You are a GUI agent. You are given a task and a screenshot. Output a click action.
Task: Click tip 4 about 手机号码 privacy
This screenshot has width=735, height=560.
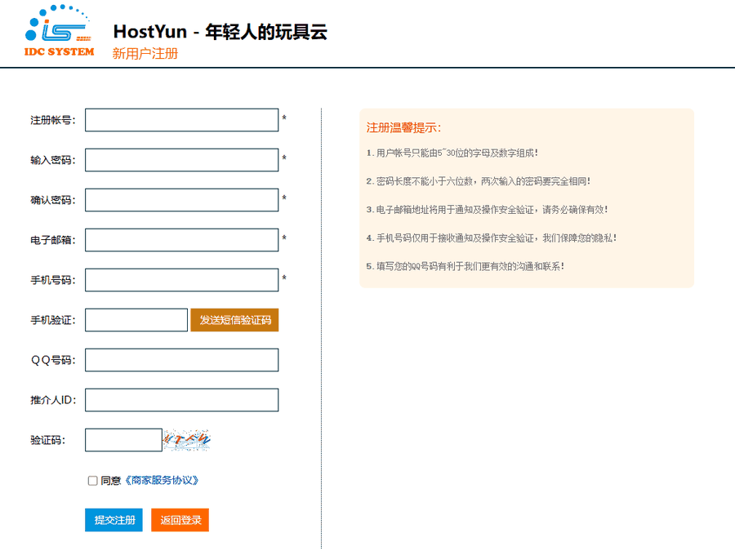tap(492, 238)
